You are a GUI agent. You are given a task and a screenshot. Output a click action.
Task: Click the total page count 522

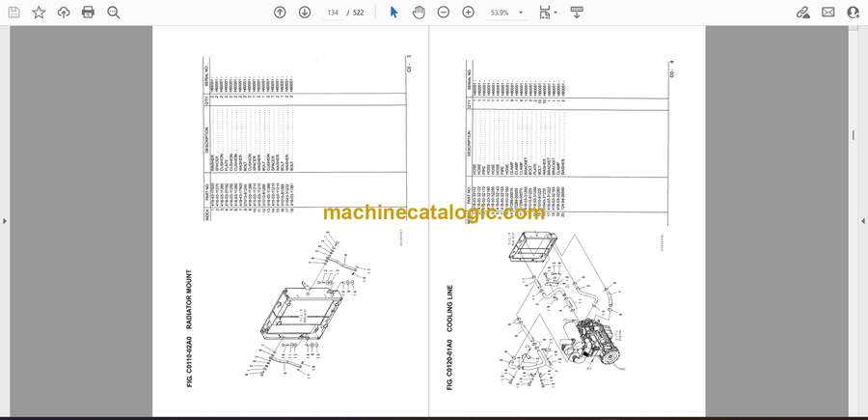[x=359, y=13]
